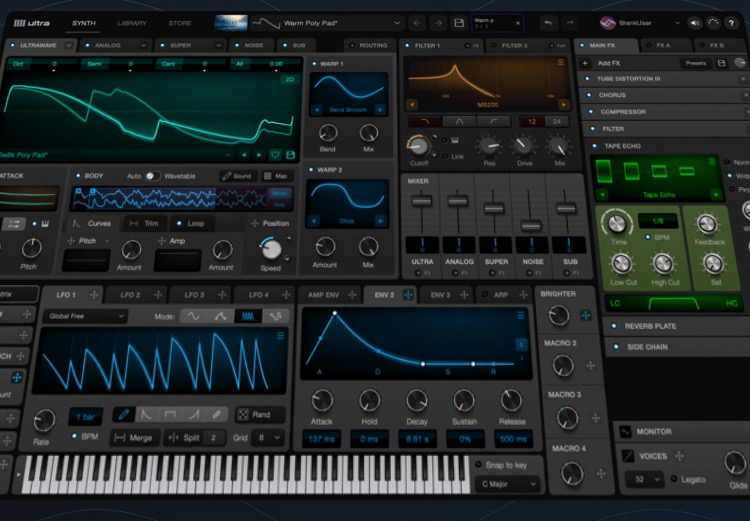Favorite the wavetable with the heart icon
This screenshot has height=521, width=750.
275,155
